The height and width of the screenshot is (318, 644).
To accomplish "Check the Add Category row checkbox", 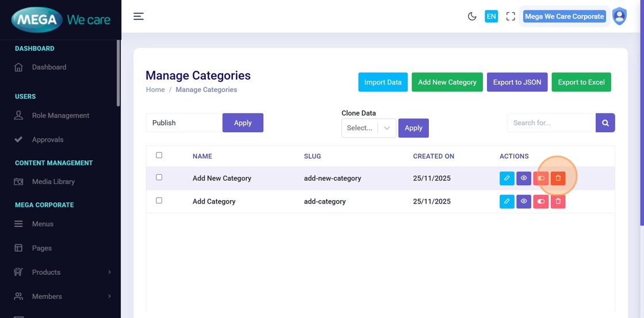I will 159,201.
